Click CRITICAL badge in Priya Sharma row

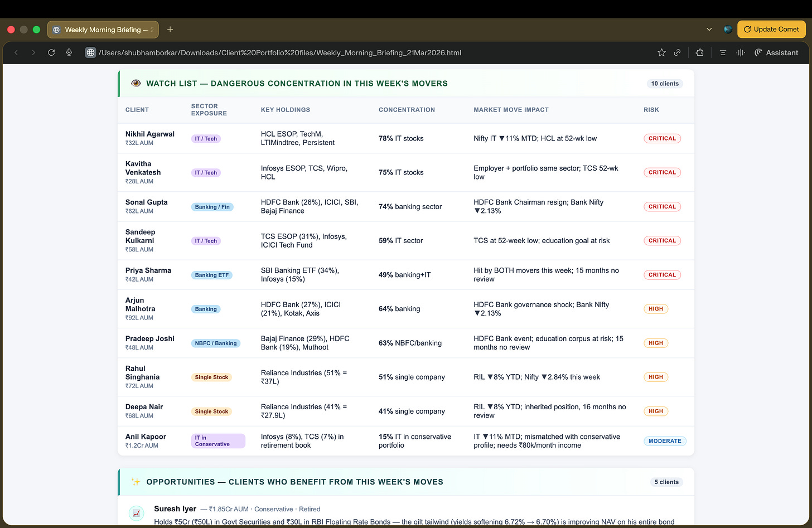pos(662,275)
